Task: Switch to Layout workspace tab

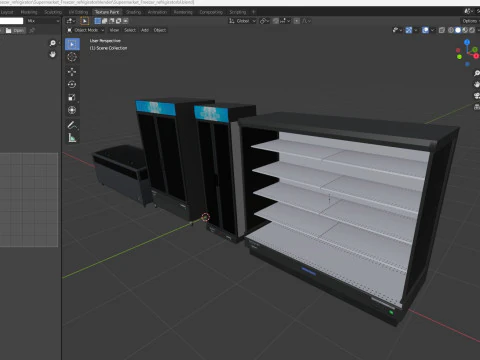Action: (7, 12)
